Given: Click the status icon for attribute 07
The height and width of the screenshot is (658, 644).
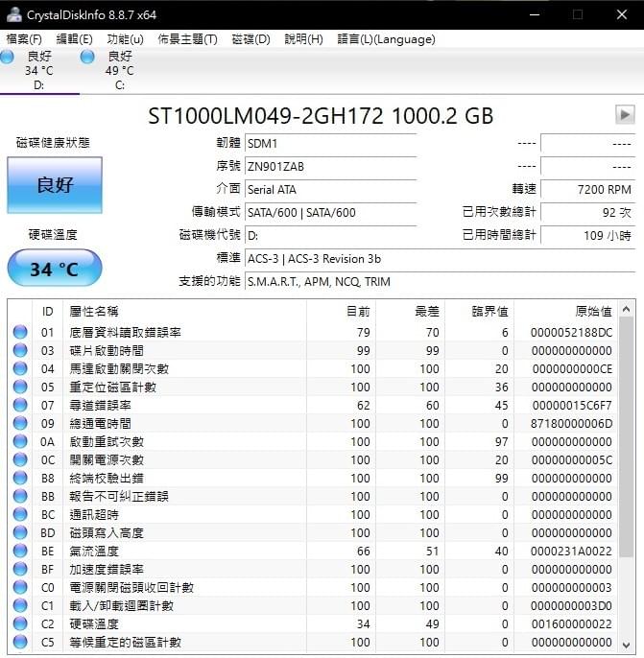Looking at the screenshot, I should click(20, 405).
